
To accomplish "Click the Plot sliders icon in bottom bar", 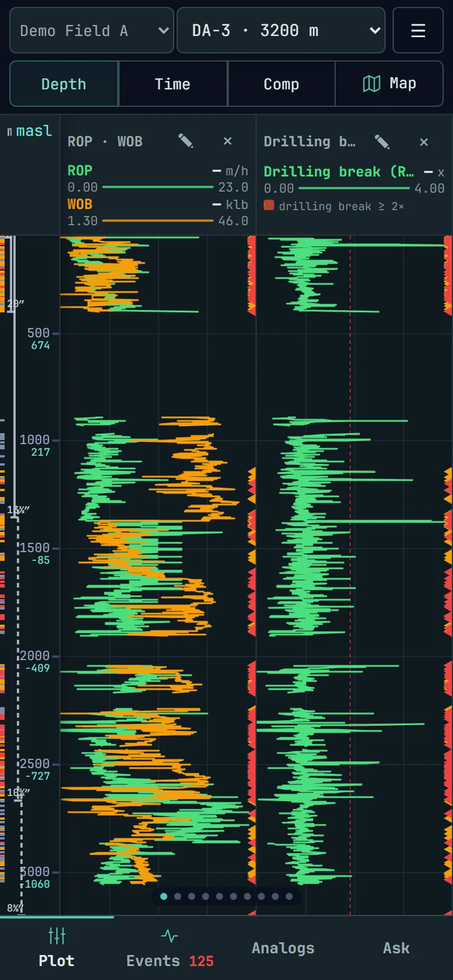I will coord(57,936).
